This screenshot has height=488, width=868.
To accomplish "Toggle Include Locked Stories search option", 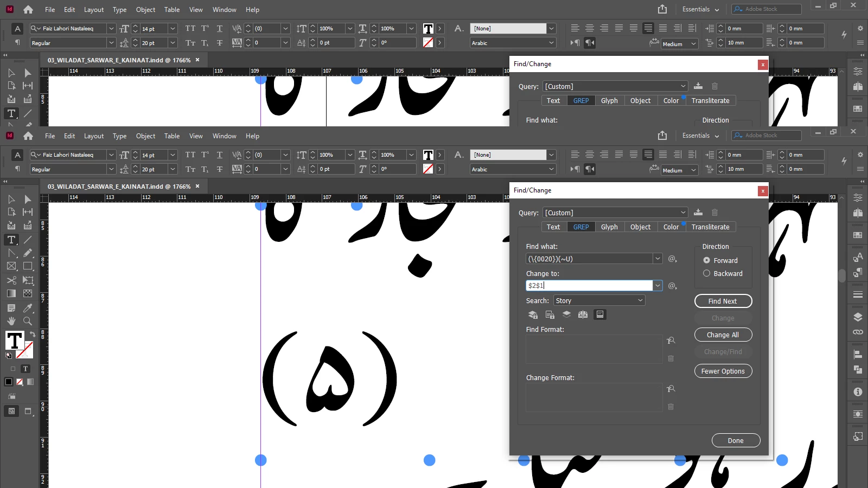I will (550, 314).
